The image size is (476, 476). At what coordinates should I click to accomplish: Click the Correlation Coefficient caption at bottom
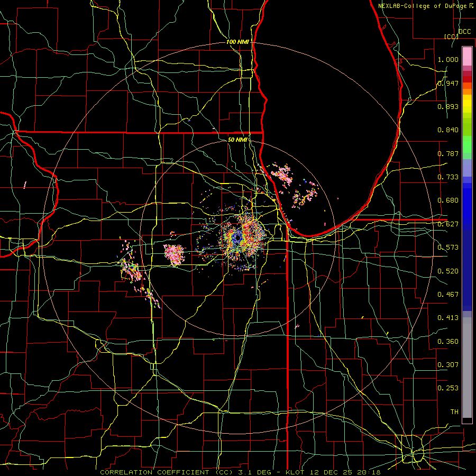(x=240, y=472)
